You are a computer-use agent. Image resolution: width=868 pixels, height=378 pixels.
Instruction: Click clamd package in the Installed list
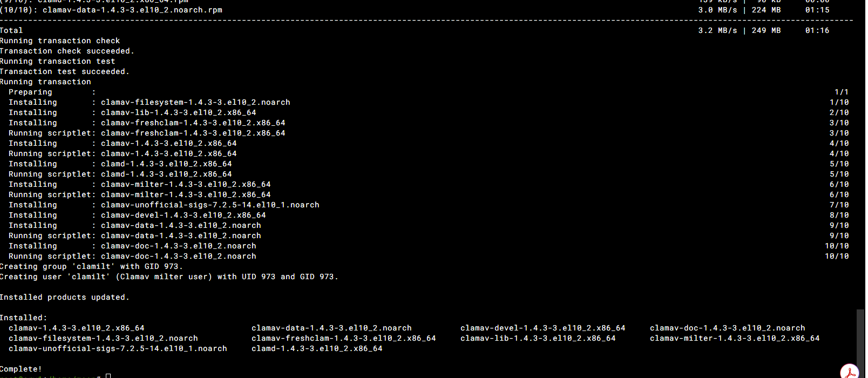317,349
